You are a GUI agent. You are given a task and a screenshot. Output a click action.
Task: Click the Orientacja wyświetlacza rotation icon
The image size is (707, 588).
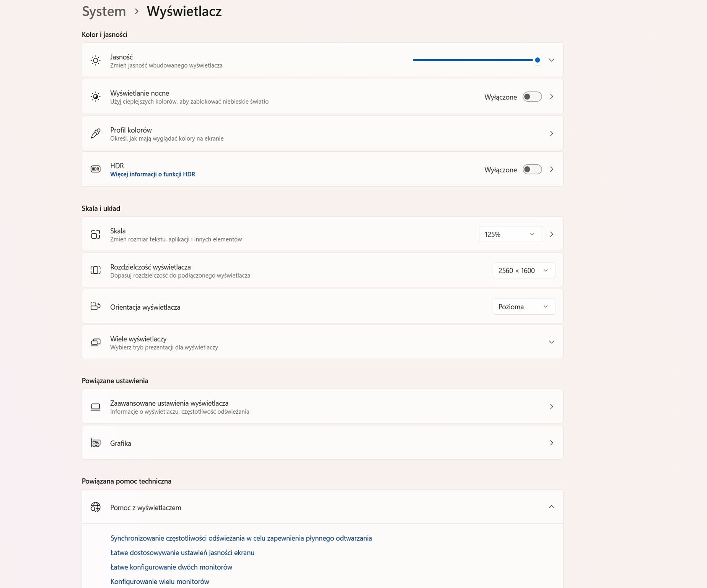tap(95, 306)
